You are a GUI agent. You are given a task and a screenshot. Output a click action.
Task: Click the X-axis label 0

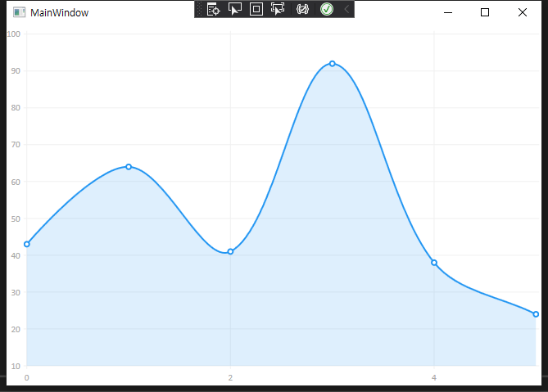pyautogui.click(x=26, y=378)
